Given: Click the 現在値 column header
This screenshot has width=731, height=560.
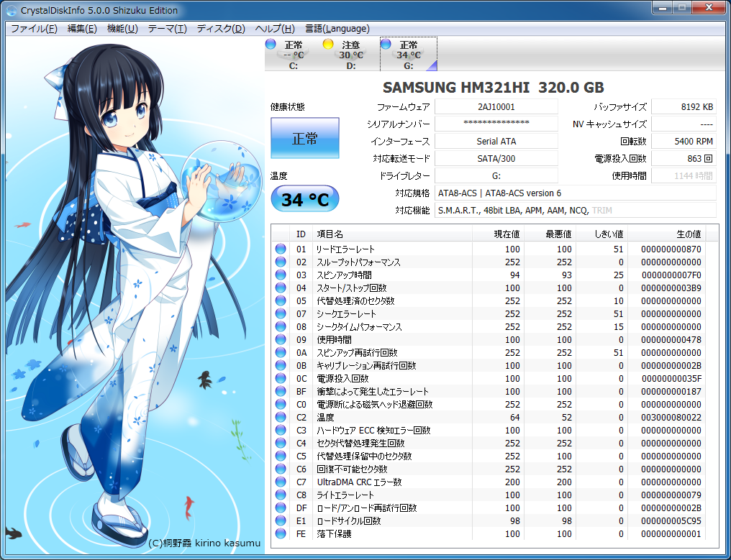Looking at the screenshot, I should (498, 234).
